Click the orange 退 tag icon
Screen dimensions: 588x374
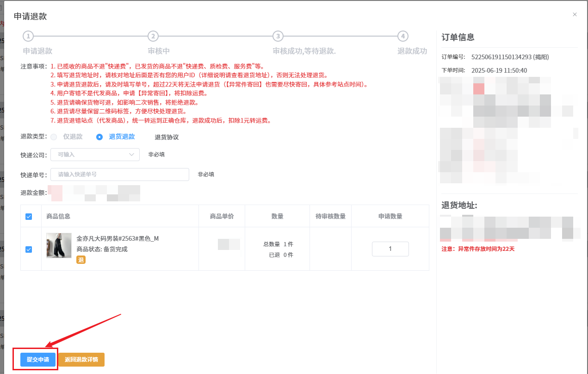(81, 260)
